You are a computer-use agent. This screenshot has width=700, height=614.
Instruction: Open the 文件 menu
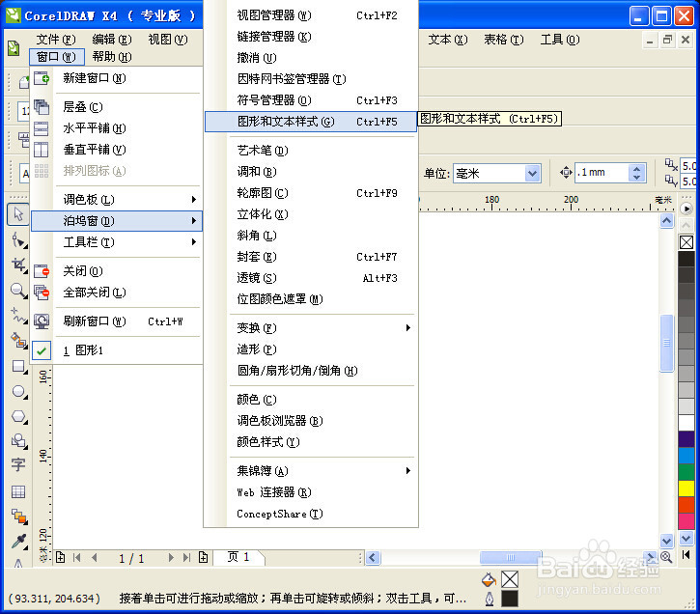[x=56, y=40]
